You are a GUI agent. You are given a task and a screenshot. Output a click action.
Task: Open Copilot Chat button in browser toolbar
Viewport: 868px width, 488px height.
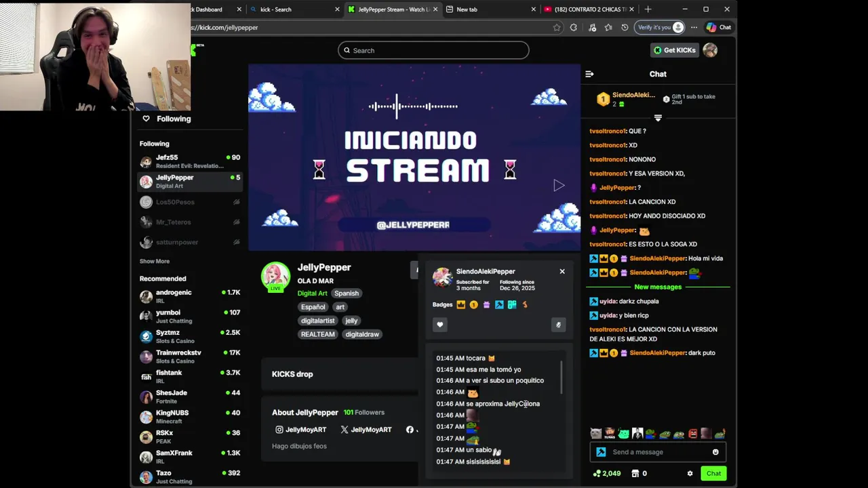[719, 28]
